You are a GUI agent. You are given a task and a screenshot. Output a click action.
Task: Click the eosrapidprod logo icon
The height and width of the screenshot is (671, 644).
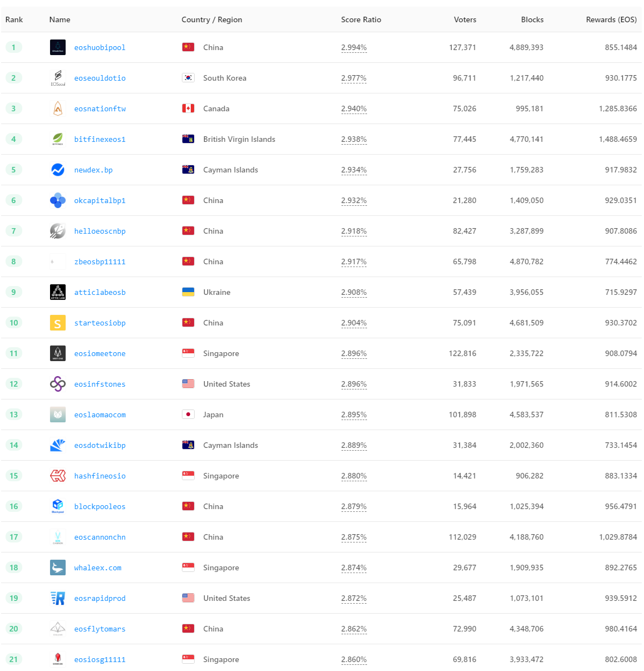58,598
